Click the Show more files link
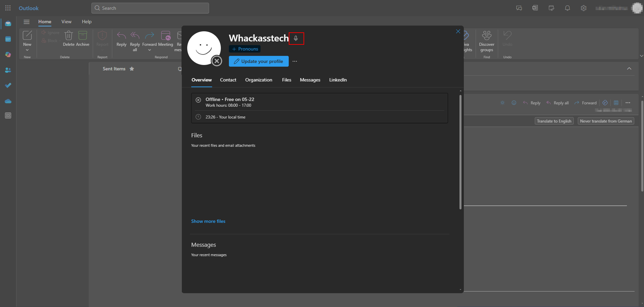The image size is (644, 307). pos(208,221)
